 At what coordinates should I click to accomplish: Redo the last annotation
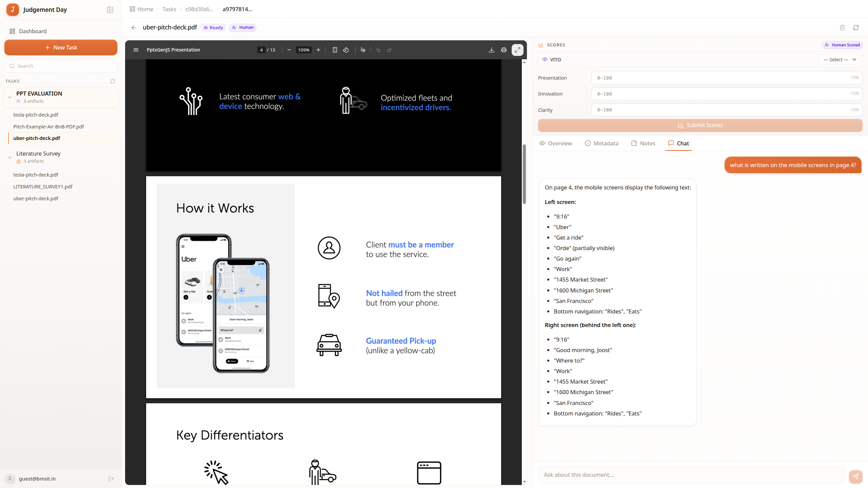pyautogui.click(x=389, y=50)
